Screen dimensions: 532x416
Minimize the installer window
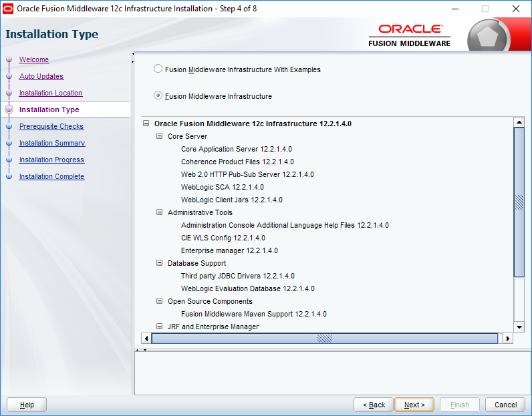(x=455, y=9)
